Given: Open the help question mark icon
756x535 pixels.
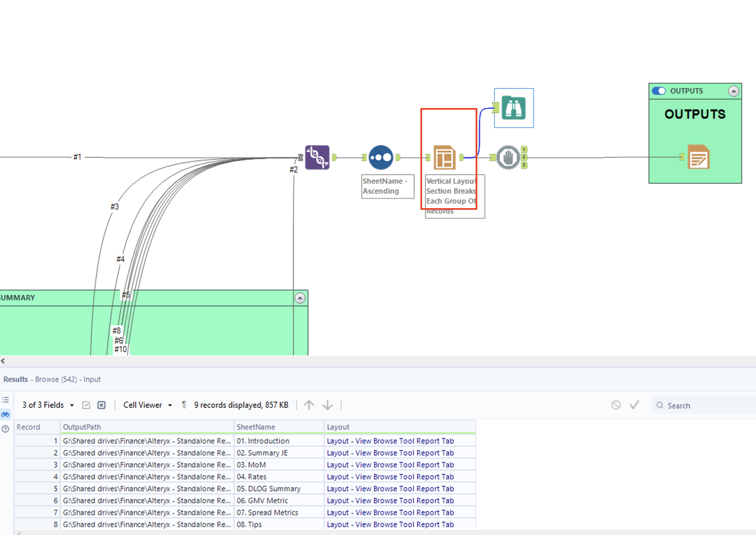Looking at the screenshot, I should point(5,429).
